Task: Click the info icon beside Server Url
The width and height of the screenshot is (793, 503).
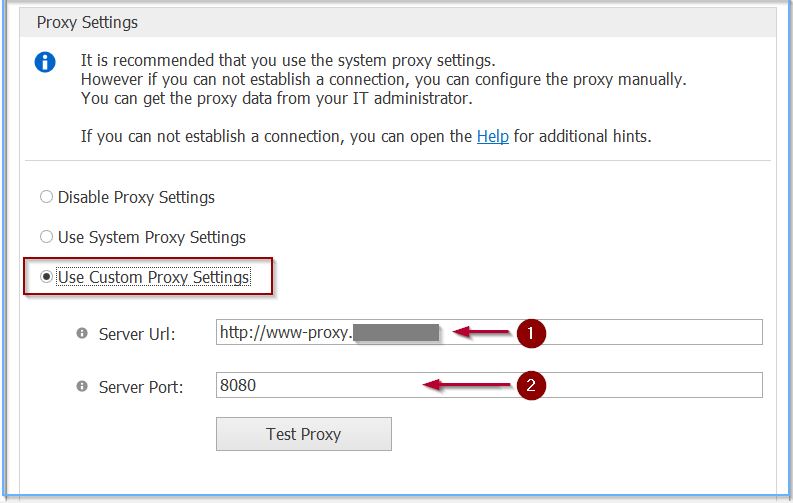Action: point(82,334)
